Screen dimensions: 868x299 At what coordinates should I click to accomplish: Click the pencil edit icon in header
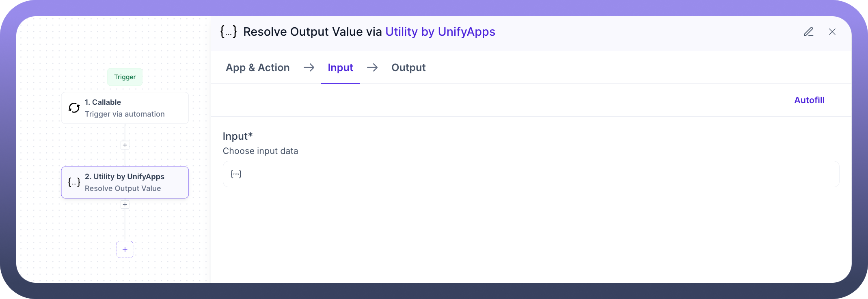808,32
